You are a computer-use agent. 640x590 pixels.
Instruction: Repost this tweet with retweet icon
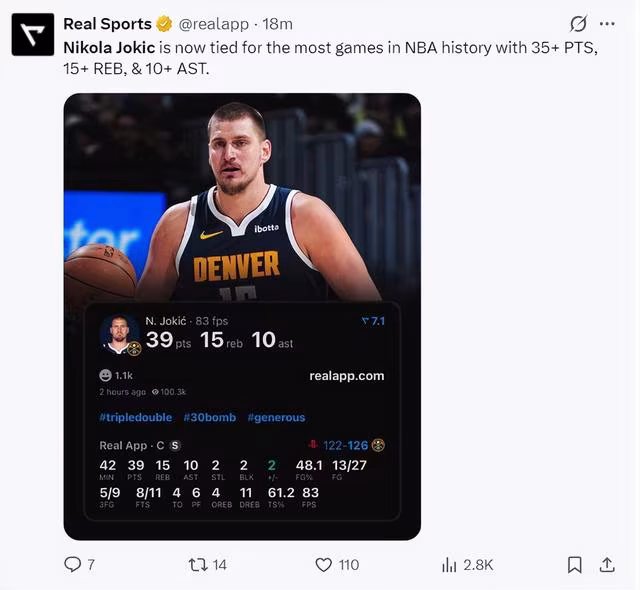[x=198, y=565]
